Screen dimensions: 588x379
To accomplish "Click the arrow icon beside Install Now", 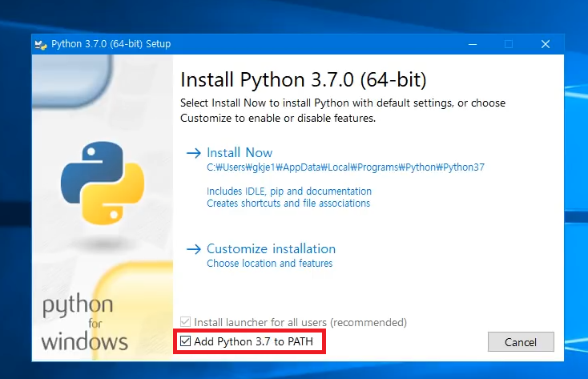I will 193,153.
